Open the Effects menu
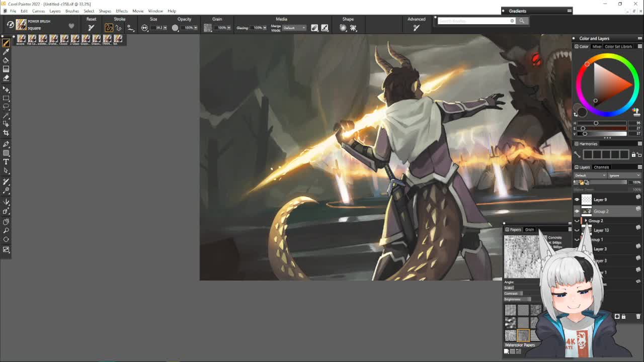644x362 pixels. [122, 11]
